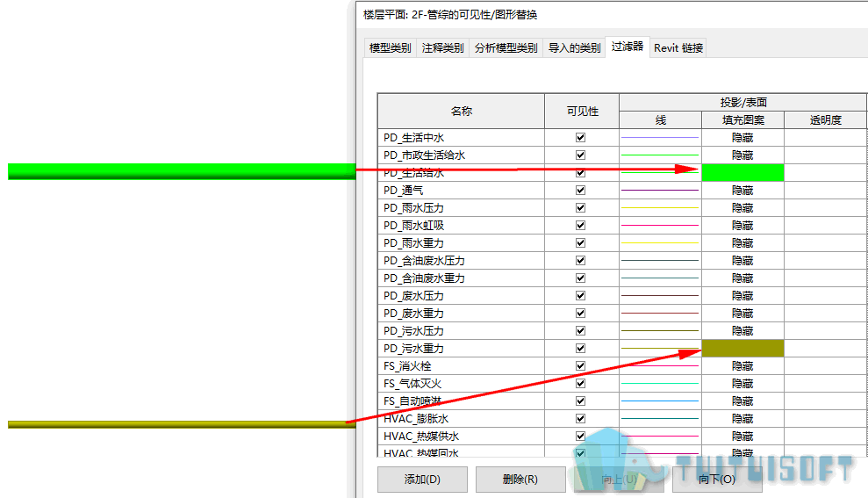
Task: Click the 名称 column header
Action: coord(461,112)
